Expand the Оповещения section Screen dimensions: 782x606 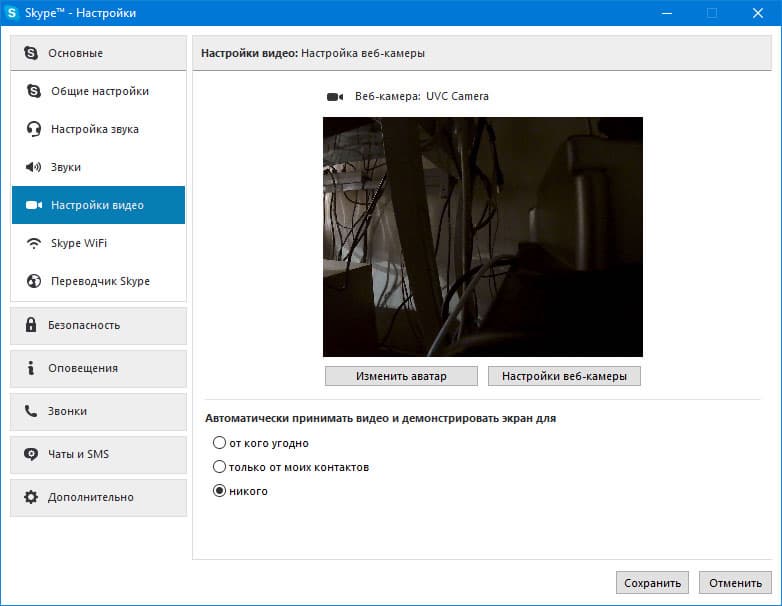point(98,368)
